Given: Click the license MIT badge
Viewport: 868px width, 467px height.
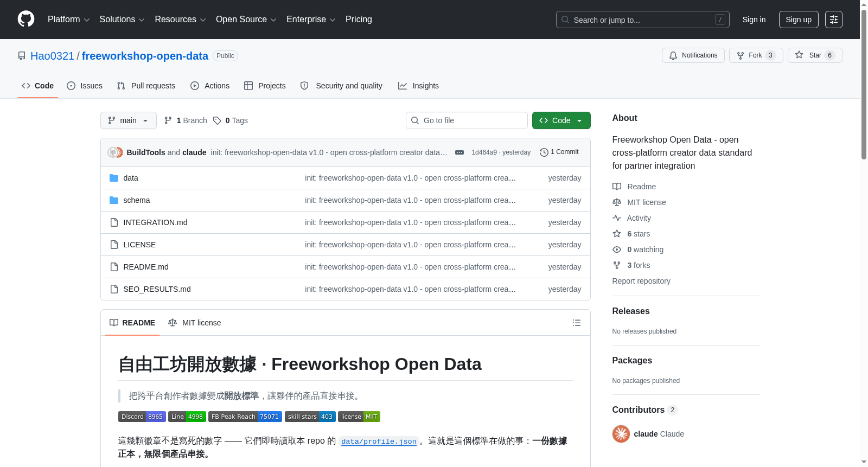Looking at the screenshot, I should [359, 417].
